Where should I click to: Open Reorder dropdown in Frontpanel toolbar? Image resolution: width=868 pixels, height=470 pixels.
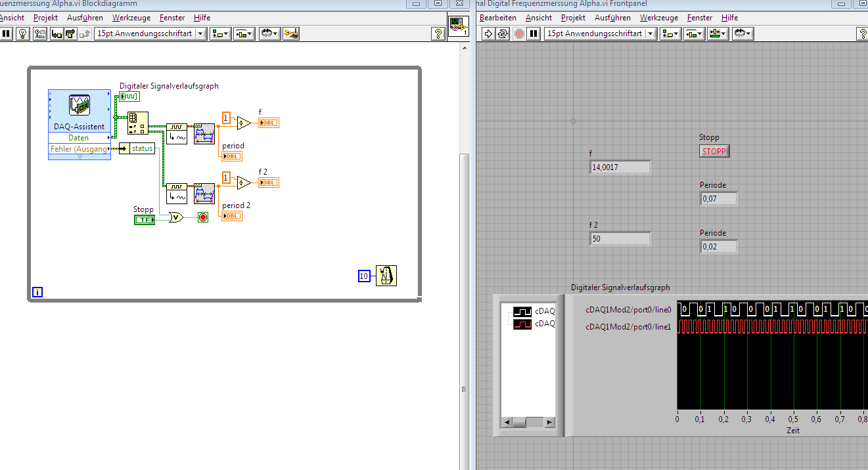[x=742, y=33]
